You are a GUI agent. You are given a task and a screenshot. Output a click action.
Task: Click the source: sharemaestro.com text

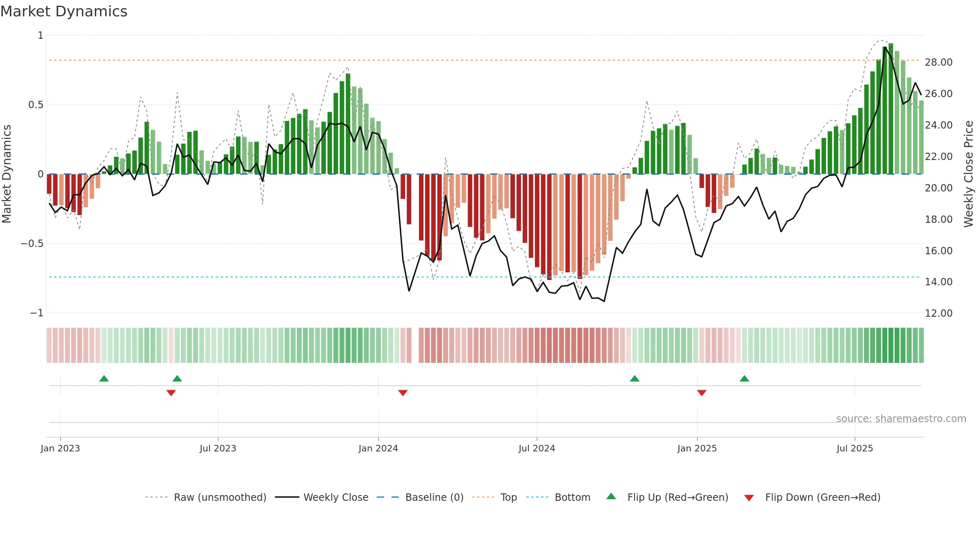click(901, 418)
